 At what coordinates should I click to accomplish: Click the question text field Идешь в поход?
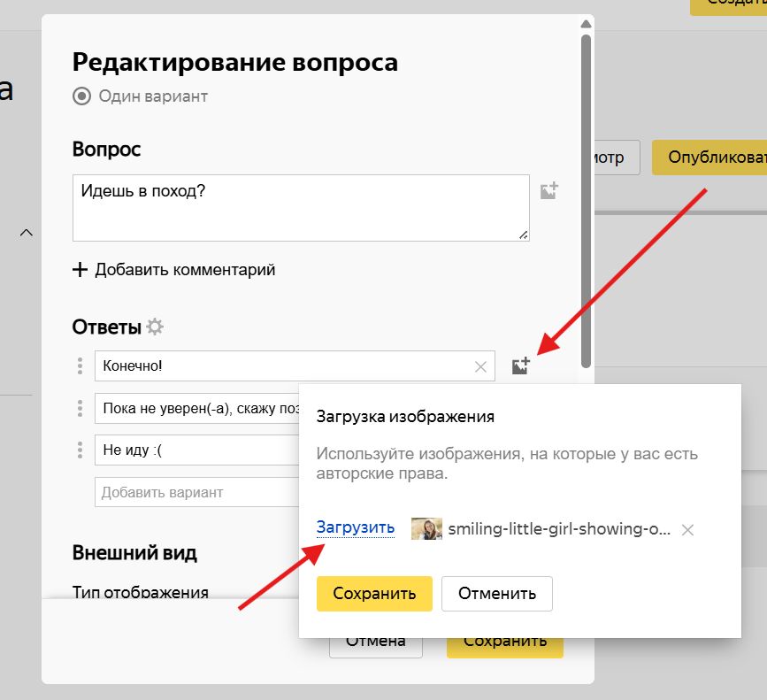(301, 208)
